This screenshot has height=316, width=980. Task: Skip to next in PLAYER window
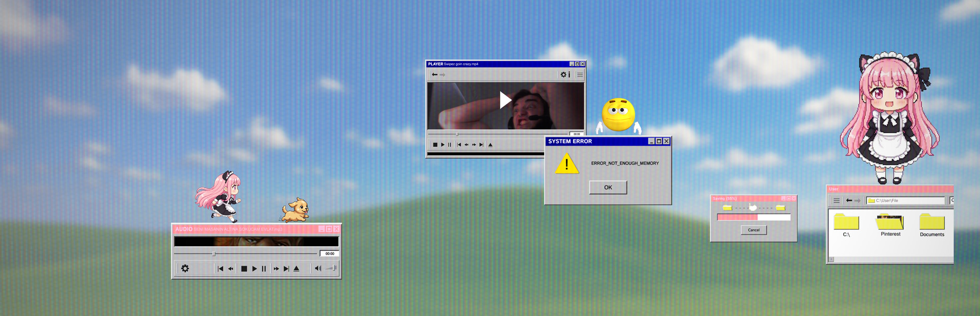click(481, 145)
